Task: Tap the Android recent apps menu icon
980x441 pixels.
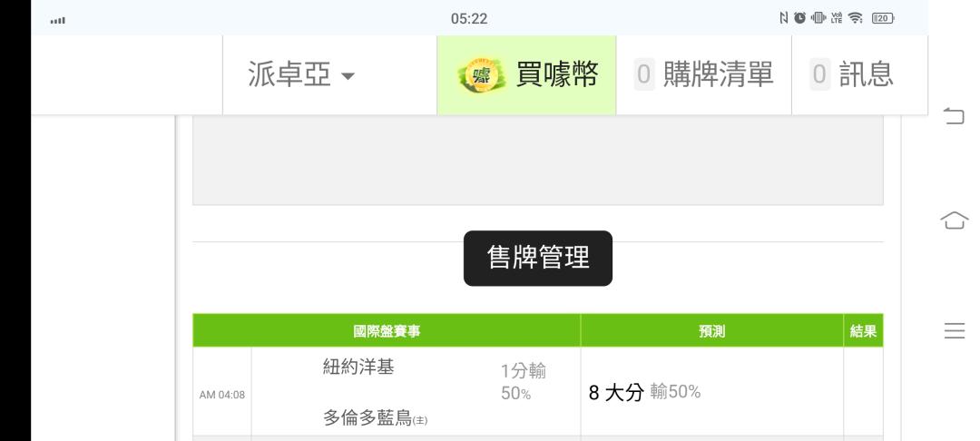Action: pyautogui.click(x=955, y=330)
